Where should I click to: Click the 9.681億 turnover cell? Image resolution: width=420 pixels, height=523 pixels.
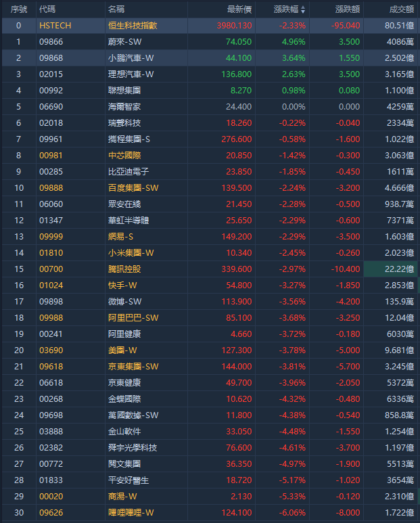[x=399, y=350]
